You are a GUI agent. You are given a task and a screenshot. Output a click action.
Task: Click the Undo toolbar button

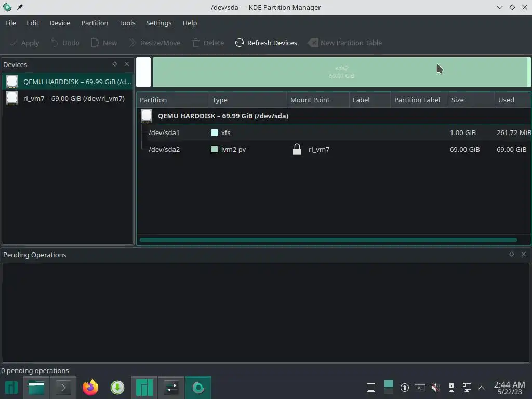(x=65, y=43)
